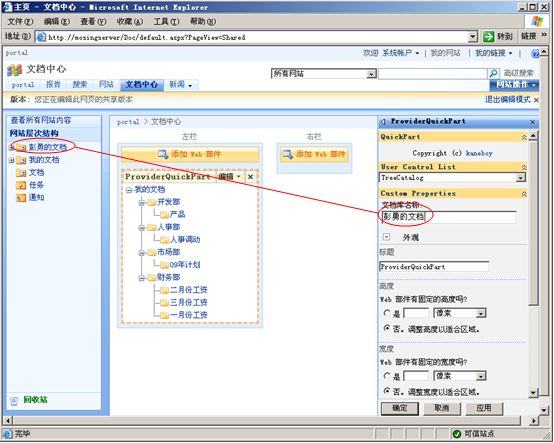Select 是 radio for fixed width
The width and height of the screenshot is (554, 443).
pos(387,376)
